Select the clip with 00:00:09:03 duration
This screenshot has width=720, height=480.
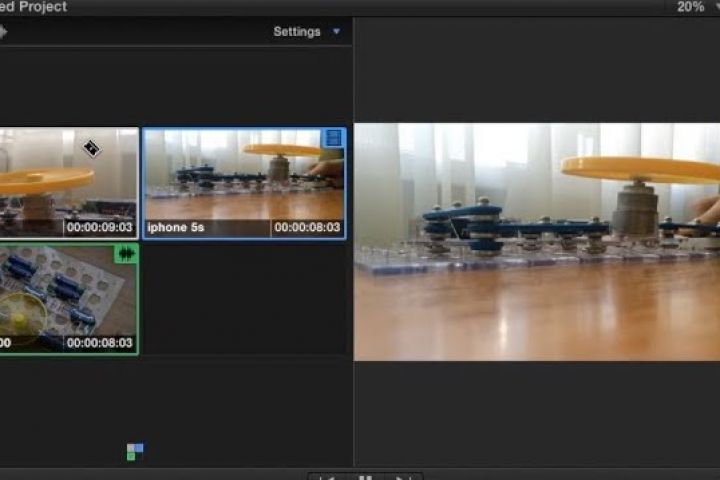point(69,183)
